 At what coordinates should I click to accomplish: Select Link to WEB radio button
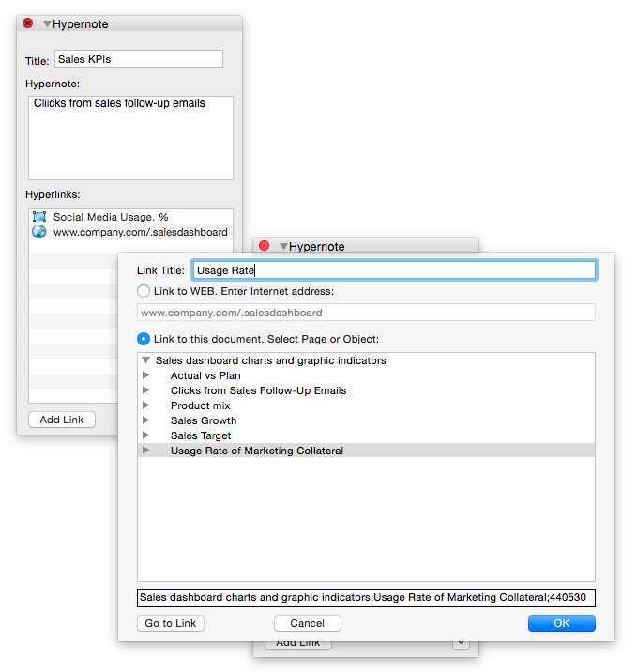click(144, 292)
